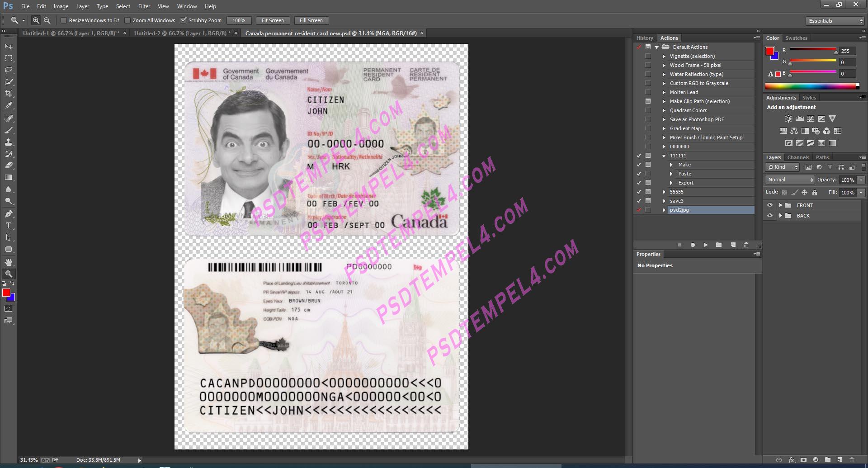Screen dimensions: 868x468
Task: Click the Fill Screen button
Action: click(x=311, y=20)
